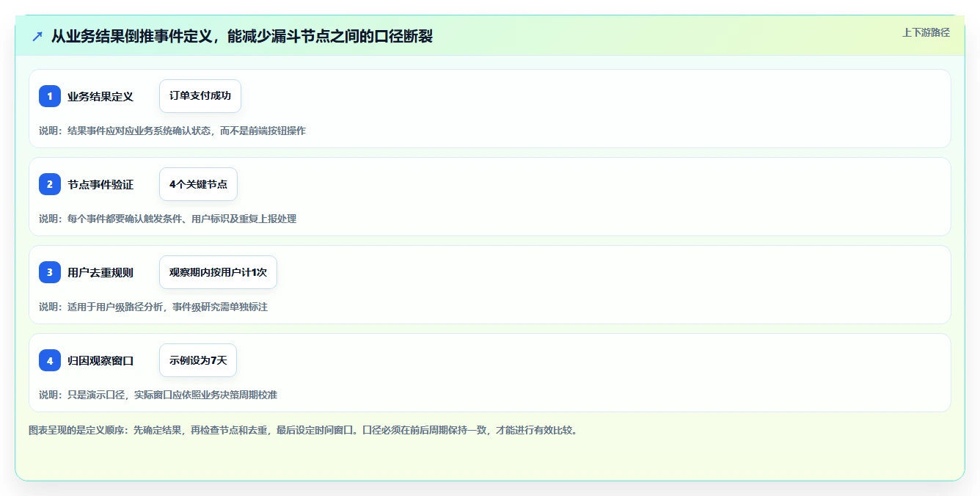Click the note about 业务系统确认状态
Viewport: 980px width, 496px height.
(x=172, y=131)
